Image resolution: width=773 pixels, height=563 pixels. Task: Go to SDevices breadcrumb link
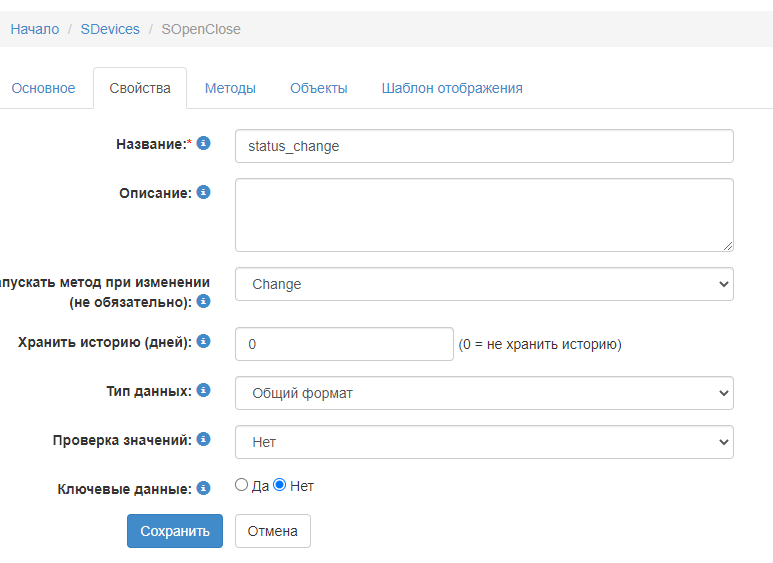110,29
